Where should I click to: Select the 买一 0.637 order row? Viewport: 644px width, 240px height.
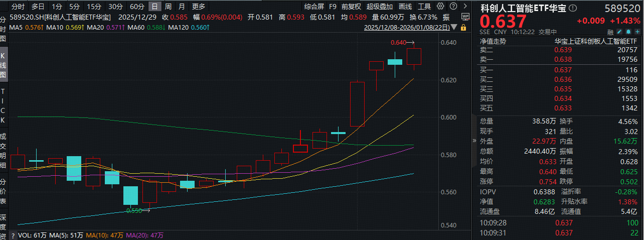[x=558, y=70]
